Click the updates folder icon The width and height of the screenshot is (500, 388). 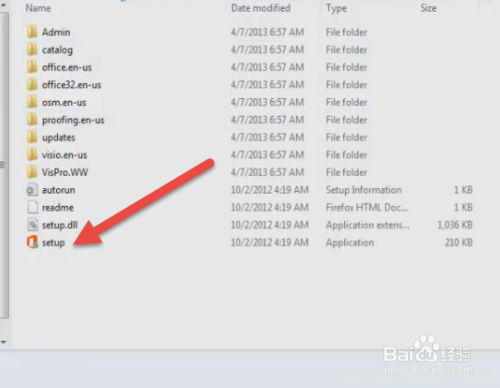(x=32, y=137)
